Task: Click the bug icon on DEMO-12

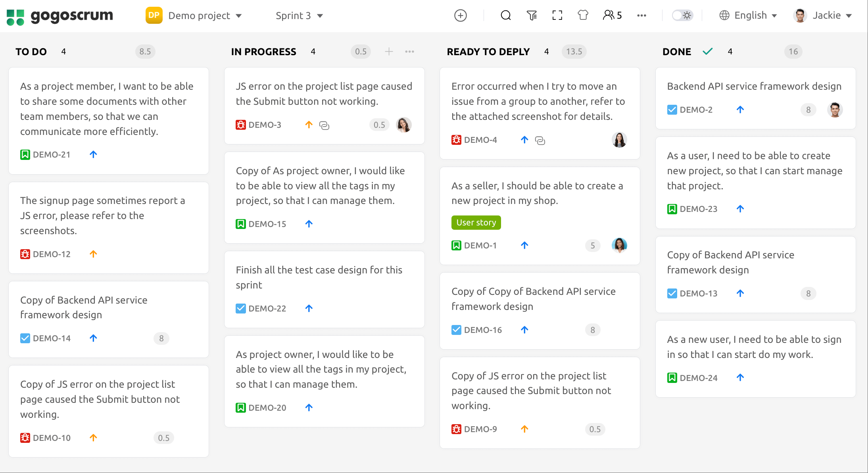Action: (25, 254)
